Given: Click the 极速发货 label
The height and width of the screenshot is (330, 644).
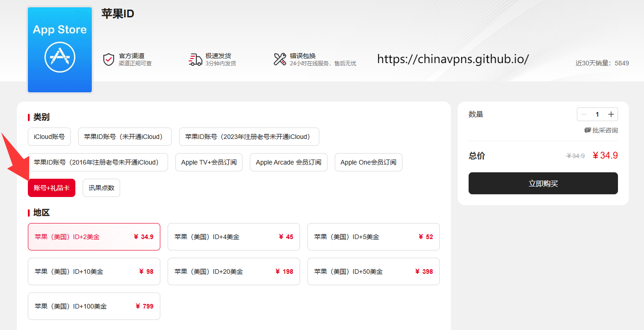Looking at the screenshot, I should pyautogui.click(x=218, y=56).
